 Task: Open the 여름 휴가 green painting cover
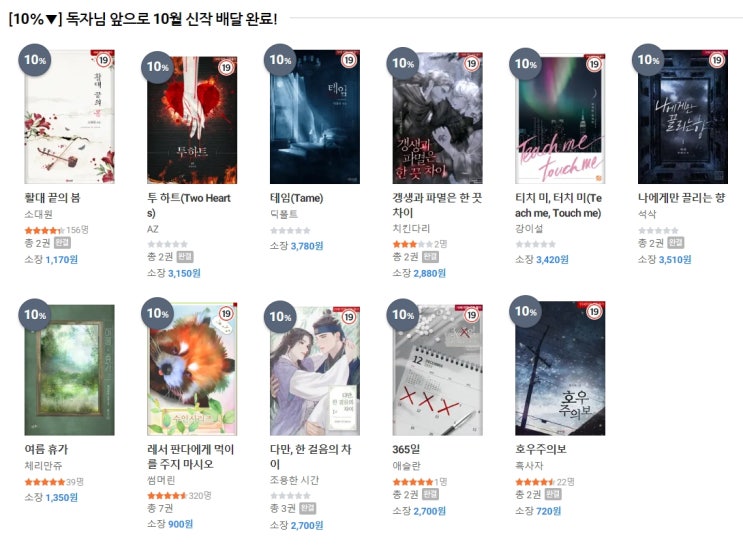tap(70, 370)
